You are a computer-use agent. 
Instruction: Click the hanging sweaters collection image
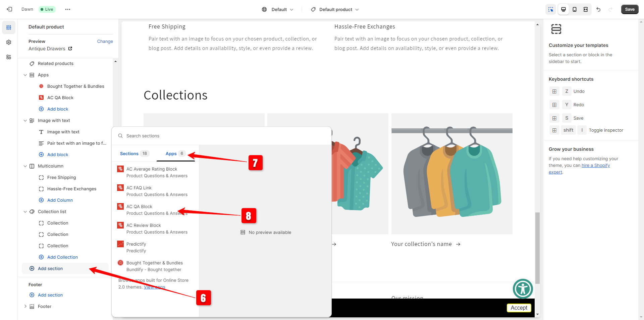click(452, 174)
